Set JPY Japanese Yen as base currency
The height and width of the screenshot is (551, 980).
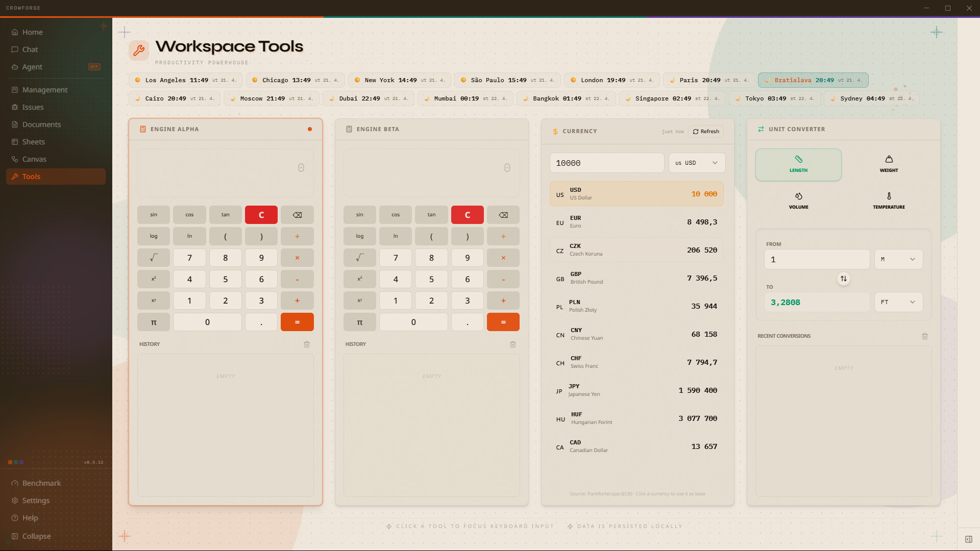636,390
